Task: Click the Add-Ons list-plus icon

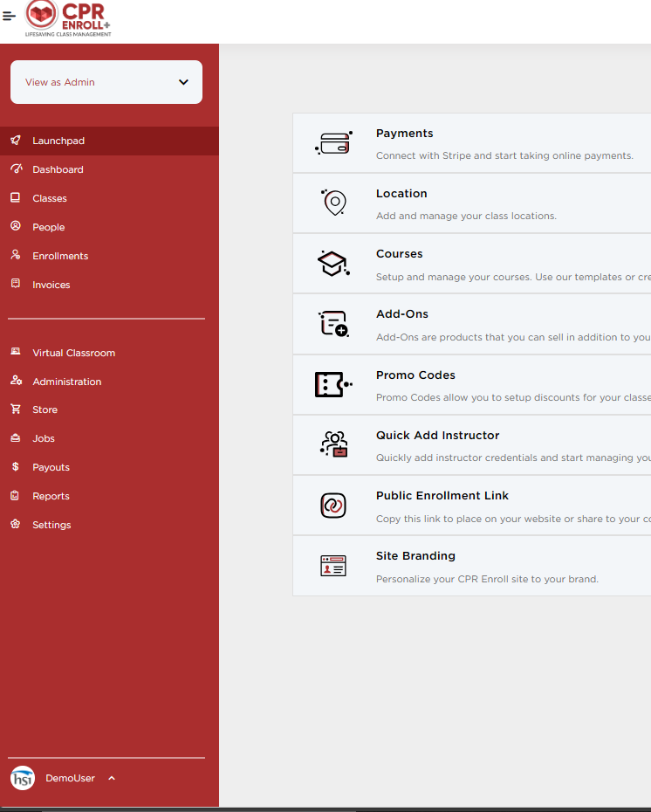Action: point(333,324)
